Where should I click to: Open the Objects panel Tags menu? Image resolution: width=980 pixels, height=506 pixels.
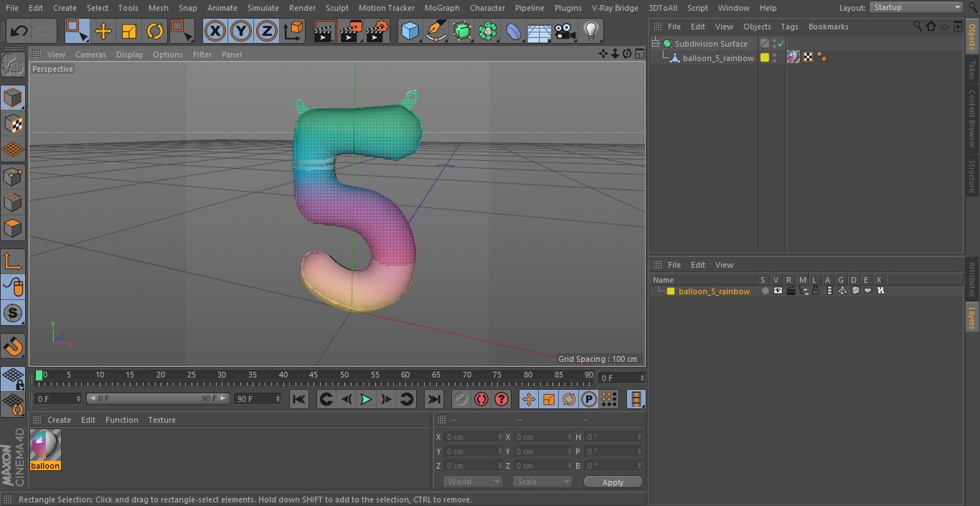point(789,27)
